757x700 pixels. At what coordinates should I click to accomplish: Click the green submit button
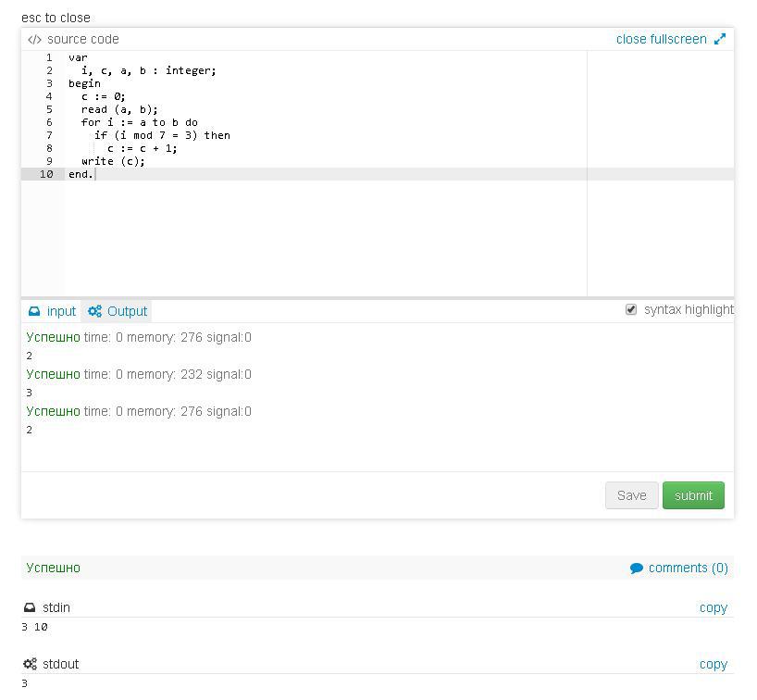pyautogui.click(x=693, y=495)
